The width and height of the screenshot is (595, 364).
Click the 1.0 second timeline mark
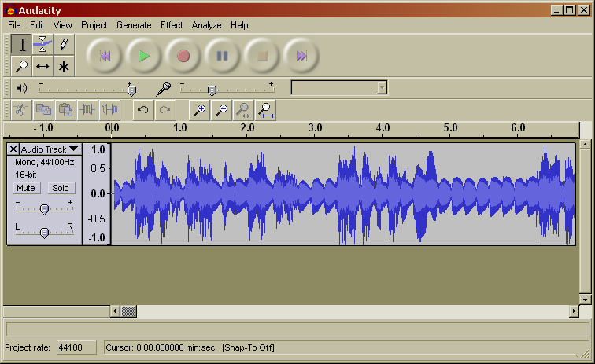(180, 128)
